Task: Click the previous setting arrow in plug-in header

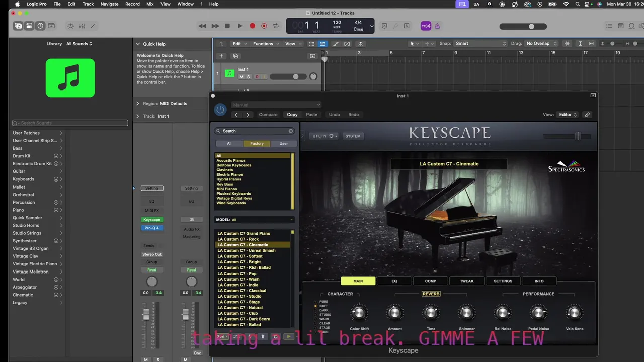Action: [x=236, y=115]
